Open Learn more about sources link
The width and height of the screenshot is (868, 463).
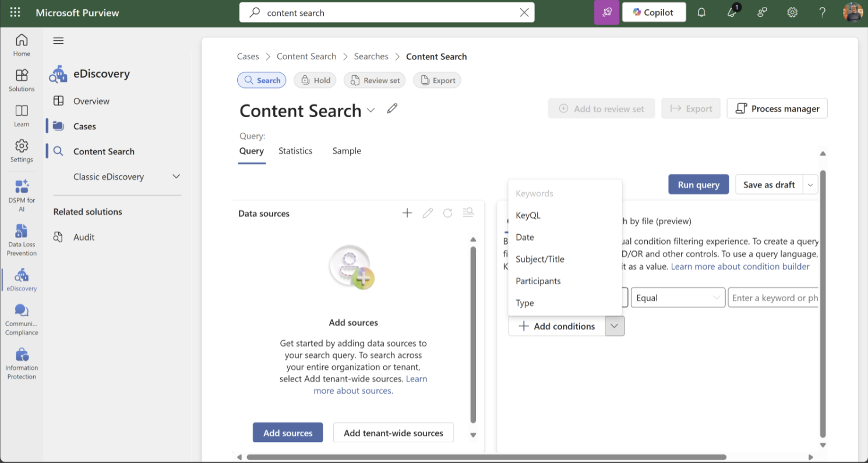click(369, 385)
